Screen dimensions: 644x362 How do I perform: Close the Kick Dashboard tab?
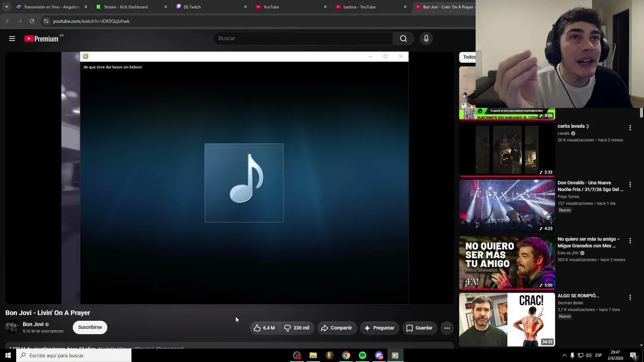click(166, 7)
